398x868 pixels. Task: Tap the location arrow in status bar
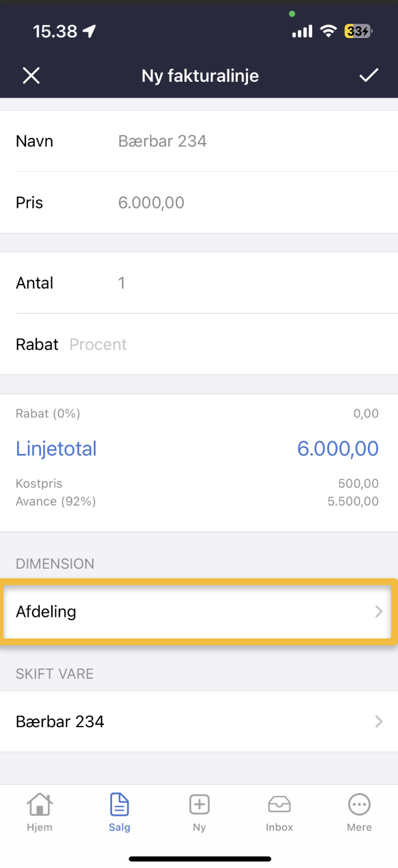pyautogui.click(x=89, y=31)
